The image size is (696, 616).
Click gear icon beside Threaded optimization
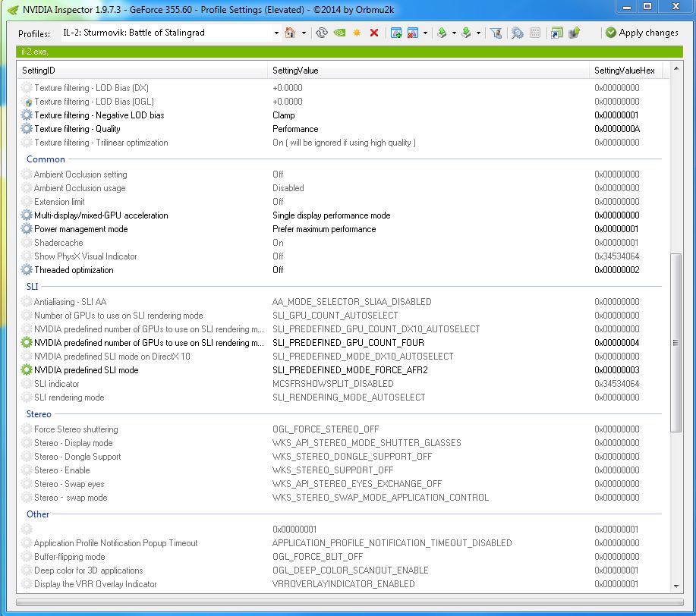(27, 270)
